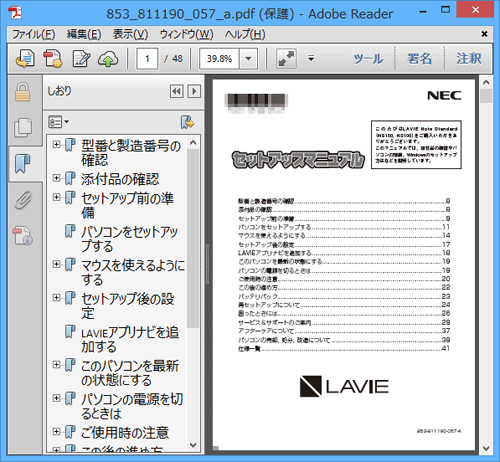Click the open file toolbar icon

click(x=25, y=59)
